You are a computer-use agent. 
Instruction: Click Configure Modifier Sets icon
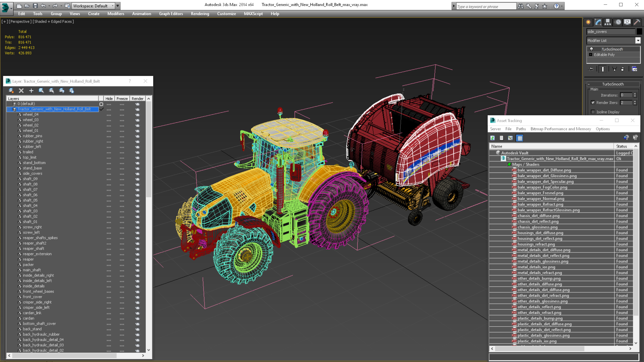pos(635,69)
